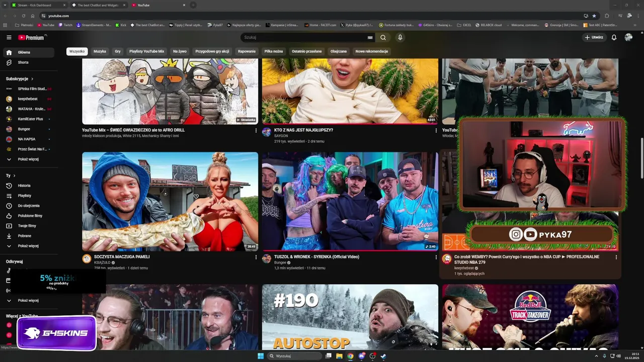The width and height of the screenshot is (644, 362).
Task: Open Subskrypcje section chevron
Action: tap(32, 79)
